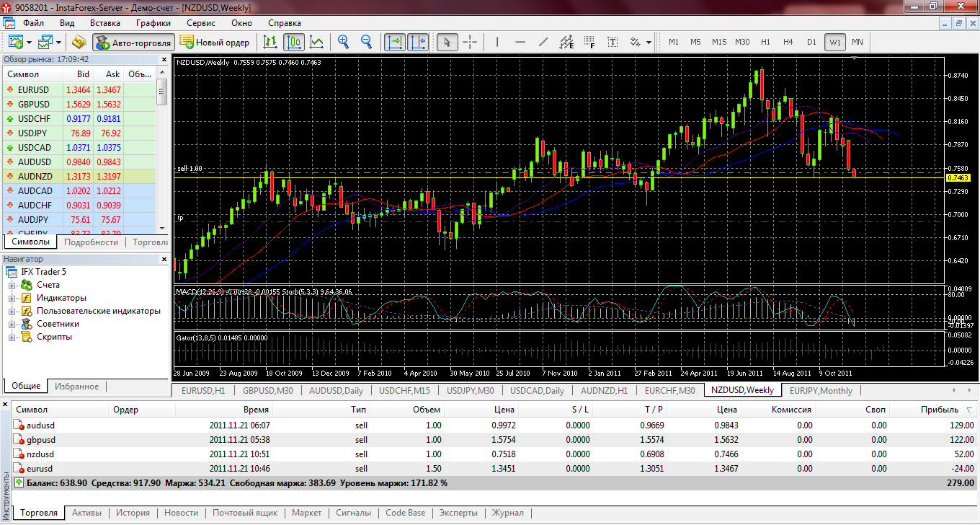
Task: Expand the Скрипты tree node
Action: pyautogui.click(x=12, y=337)
